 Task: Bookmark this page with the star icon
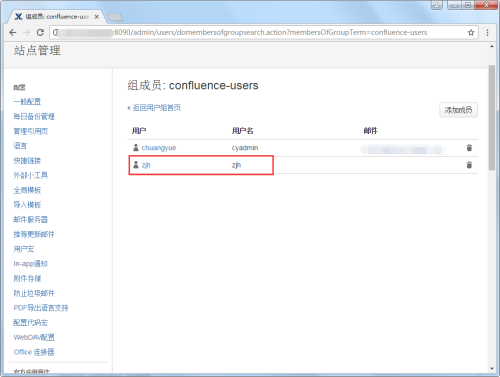(x=471, y=32)
